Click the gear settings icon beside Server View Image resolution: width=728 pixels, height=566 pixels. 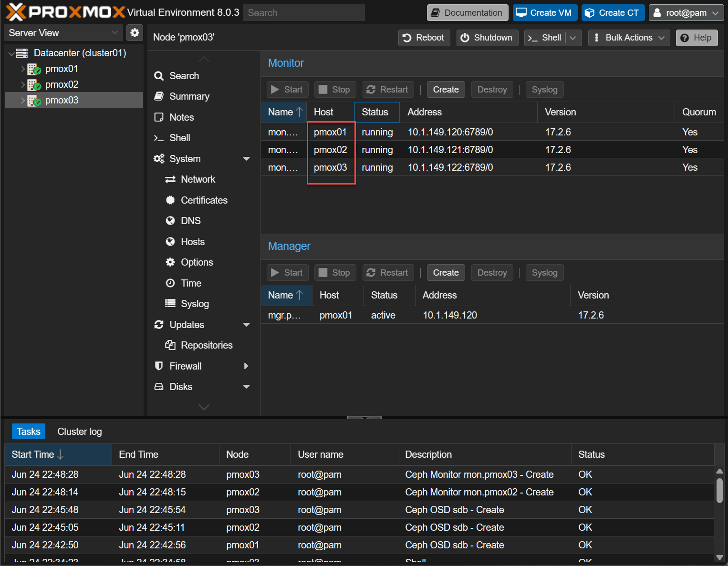tap(135, 32)
